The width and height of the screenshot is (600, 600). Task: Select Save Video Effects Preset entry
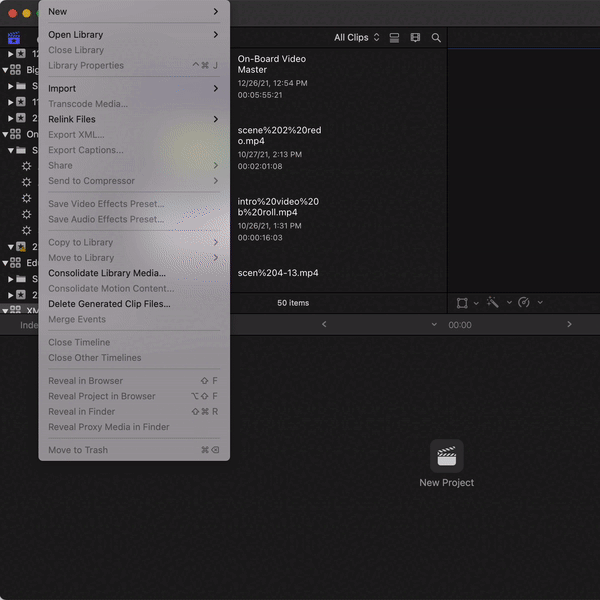point(134,204)
